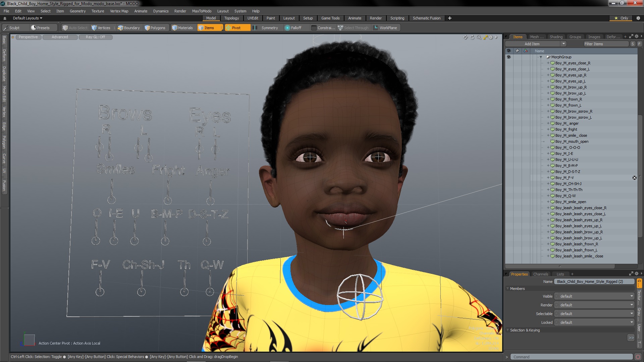Click the viewport pan (move) icon

click(x=466, y=37)
